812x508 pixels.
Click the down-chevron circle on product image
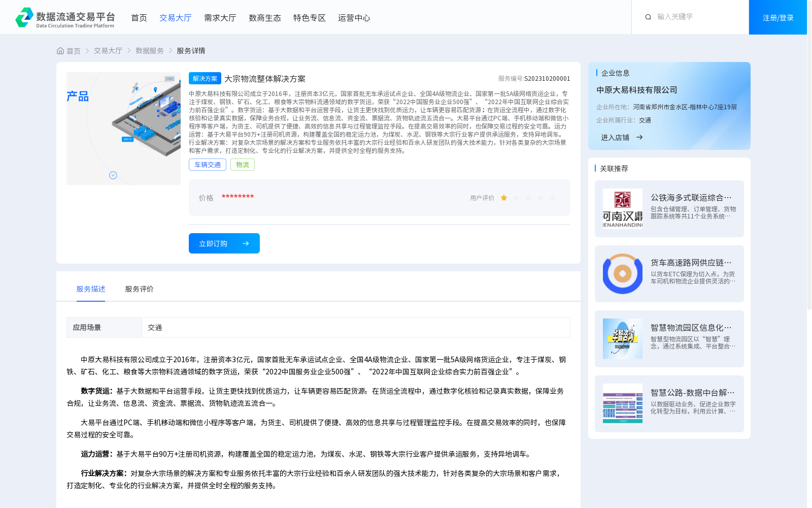coord(113,175)
